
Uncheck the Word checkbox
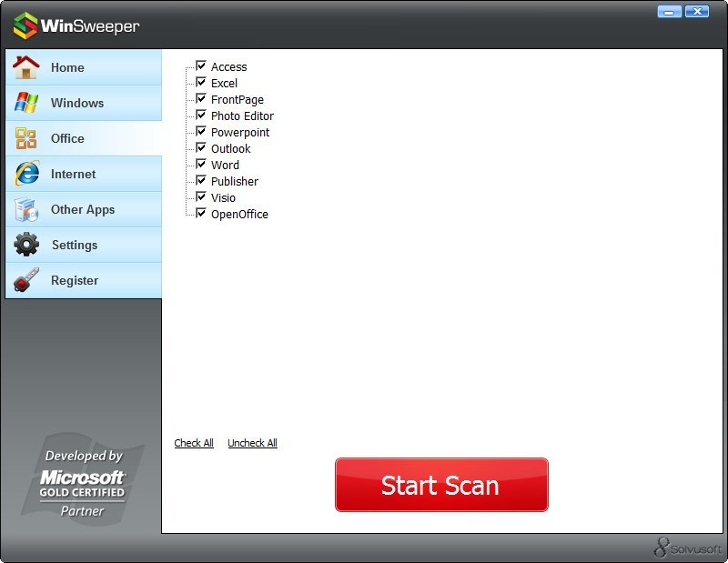click(201, 164)
